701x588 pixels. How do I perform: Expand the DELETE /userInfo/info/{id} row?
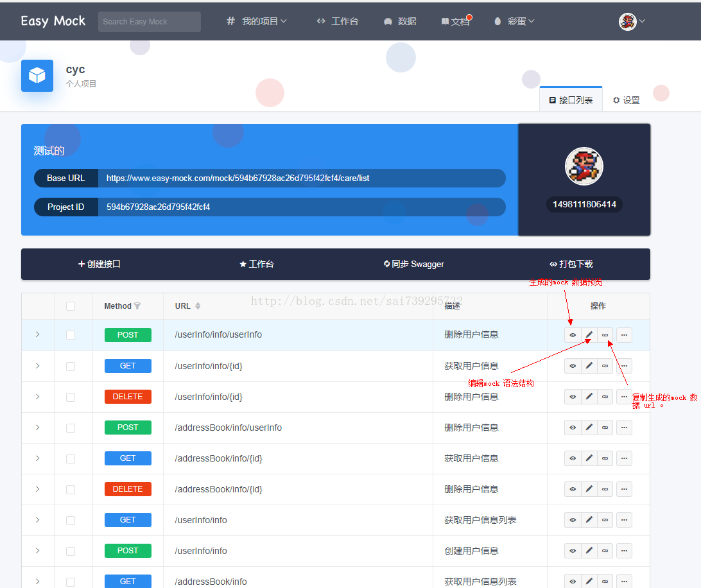click(x=37, y=397)
